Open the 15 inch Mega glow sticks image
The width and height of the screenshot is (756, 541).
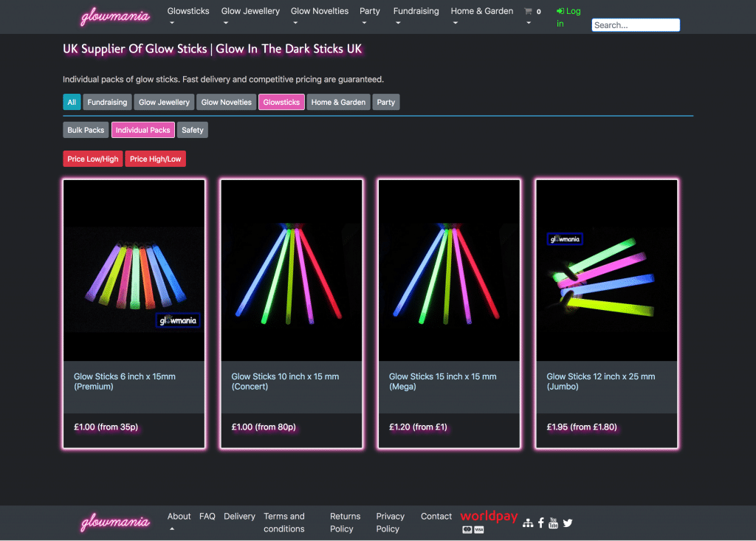(x=450, y=270)
